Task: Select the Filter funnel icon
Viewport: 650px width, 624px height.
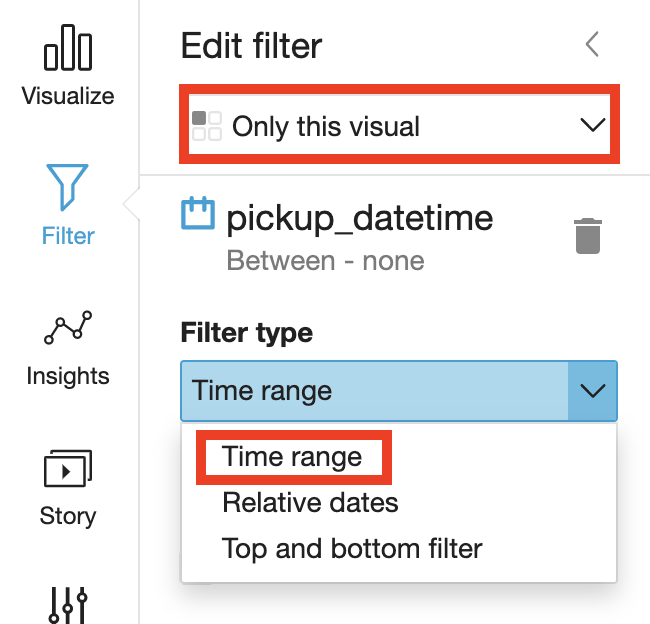Action: coord(67,187)
